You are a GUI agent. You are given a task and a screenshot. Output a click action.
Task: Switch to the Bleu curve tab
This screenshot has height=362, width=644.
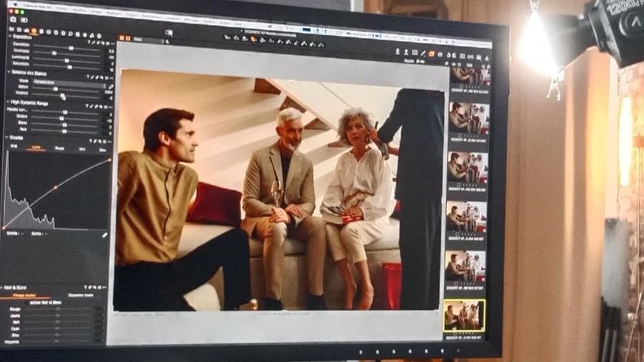click(x=102, y=150)
